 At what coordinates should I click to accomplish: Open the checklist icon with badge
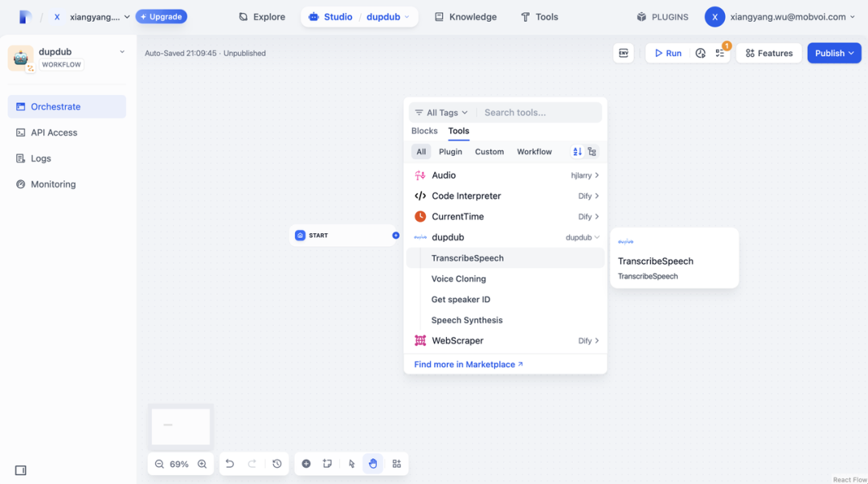pos(720,53)
